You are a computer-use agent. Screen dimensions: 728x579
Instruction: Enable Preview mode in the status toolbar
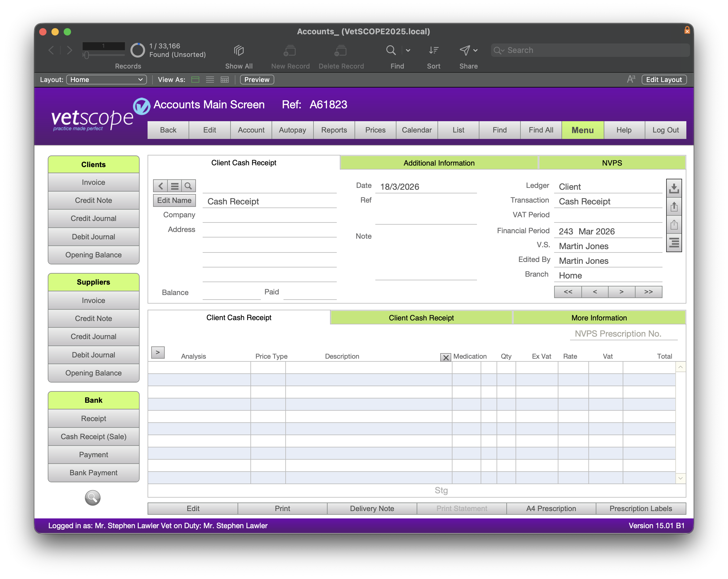[257, 80]
